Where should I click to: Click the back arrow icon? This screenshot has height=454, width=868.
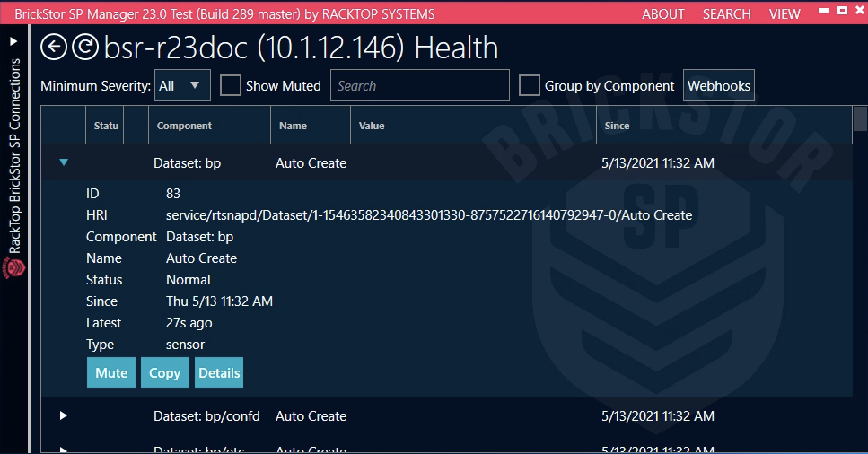(53, 48)
